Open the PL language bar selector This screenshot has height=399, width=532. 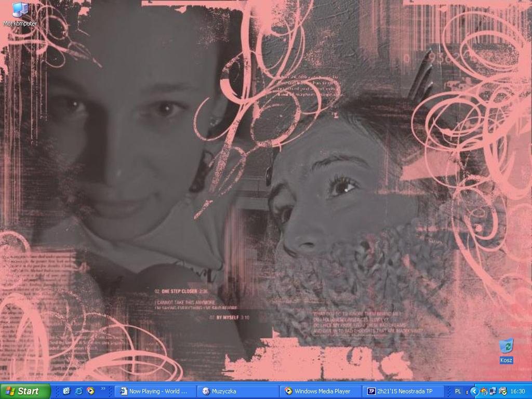coord(458,391)
